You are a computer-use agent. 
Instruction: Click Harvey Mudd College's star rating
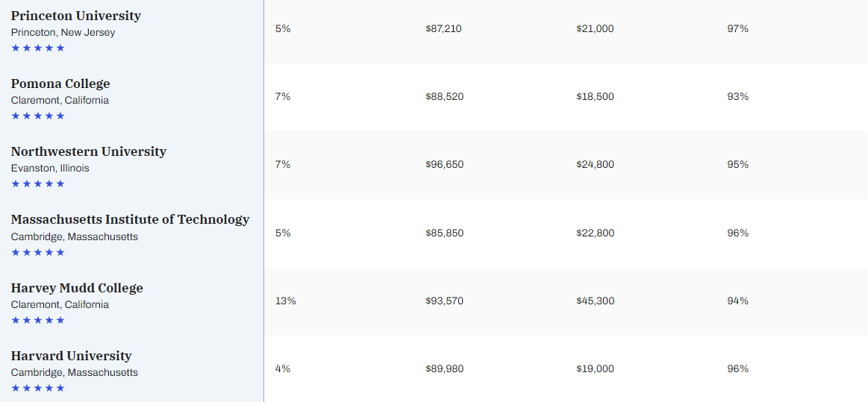coord(38,321)
